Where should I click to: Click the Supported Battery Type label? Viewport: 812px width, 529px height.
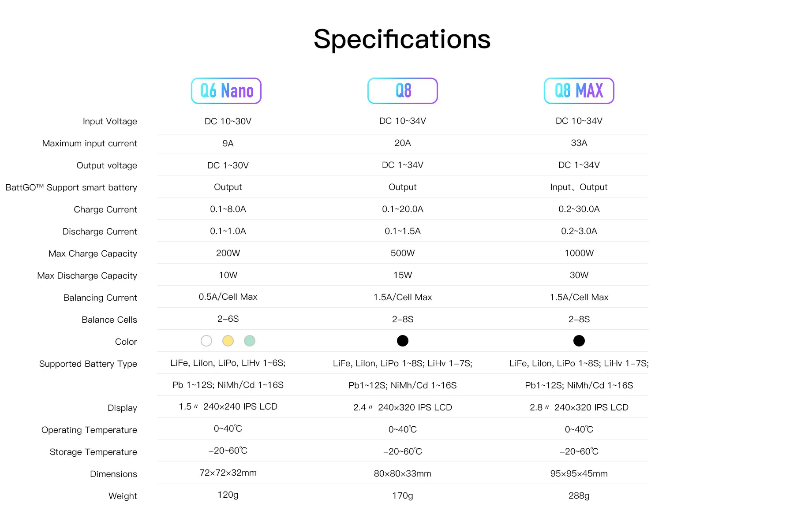[x=88, y=364]
